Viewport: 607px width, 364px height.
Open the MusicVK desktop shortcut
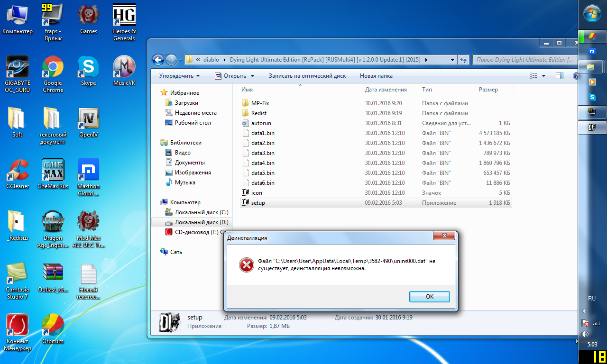pyautogui.click(x=124, y=68)
